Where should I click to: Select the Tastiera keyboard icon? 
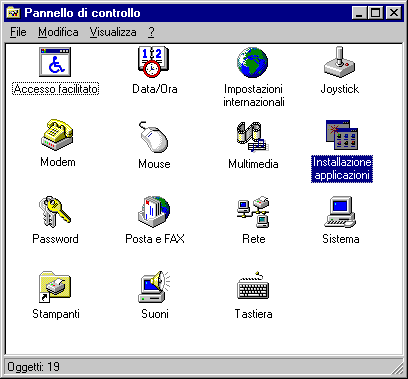point(253,287)
